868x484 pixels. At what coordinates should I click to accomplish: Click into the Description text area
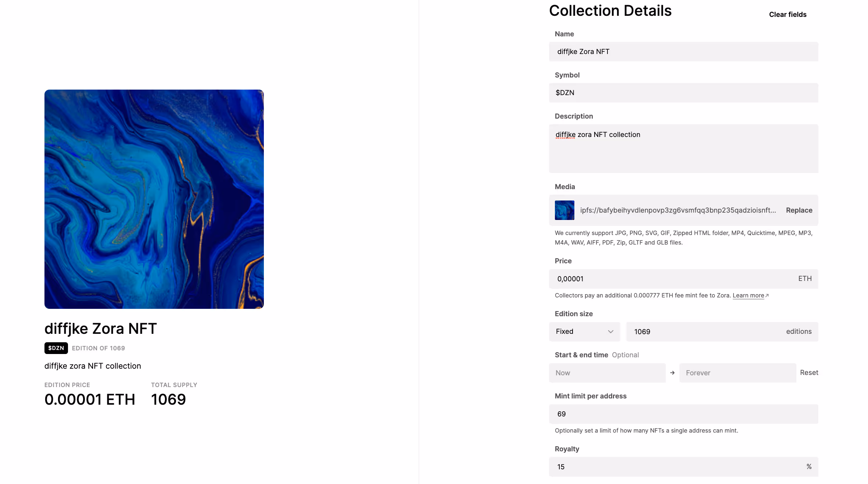(683, 148)
